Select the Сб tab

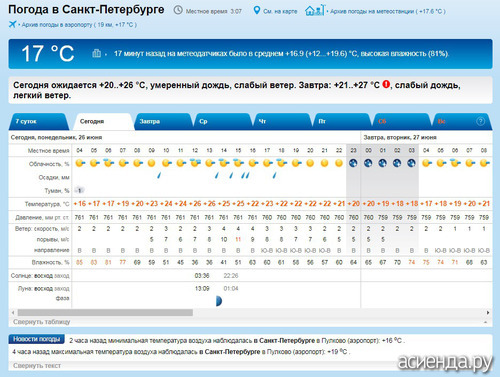(401, 121)
